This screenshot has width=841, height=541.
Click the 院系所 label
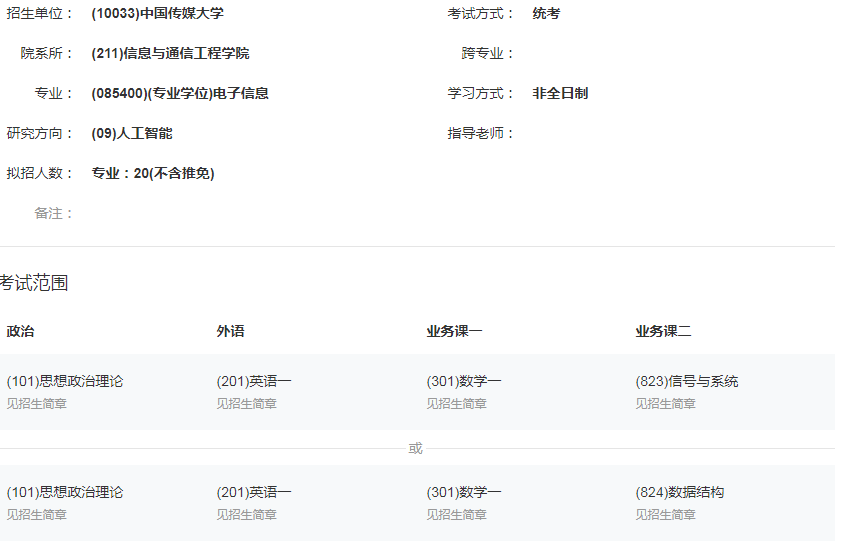(47, 53)
